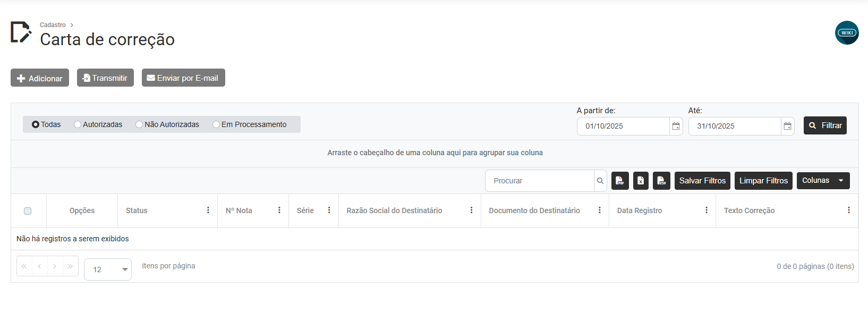Go to the previous page of results

click(40, 266)
